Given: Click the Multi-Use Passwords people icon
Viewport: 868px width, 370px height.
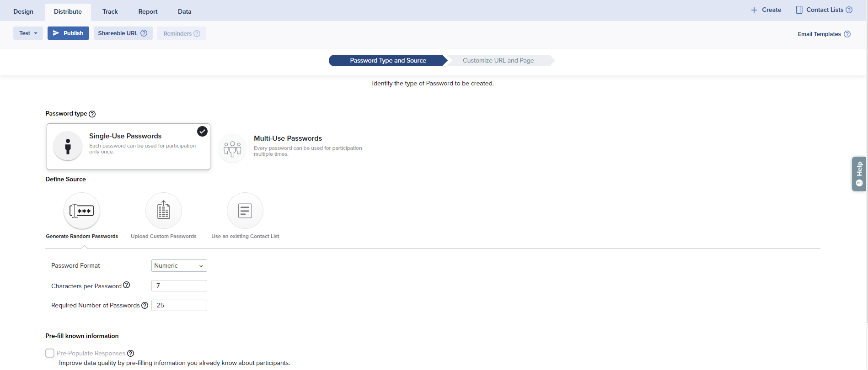Looking at the screenshot, I should pos(232,148).
